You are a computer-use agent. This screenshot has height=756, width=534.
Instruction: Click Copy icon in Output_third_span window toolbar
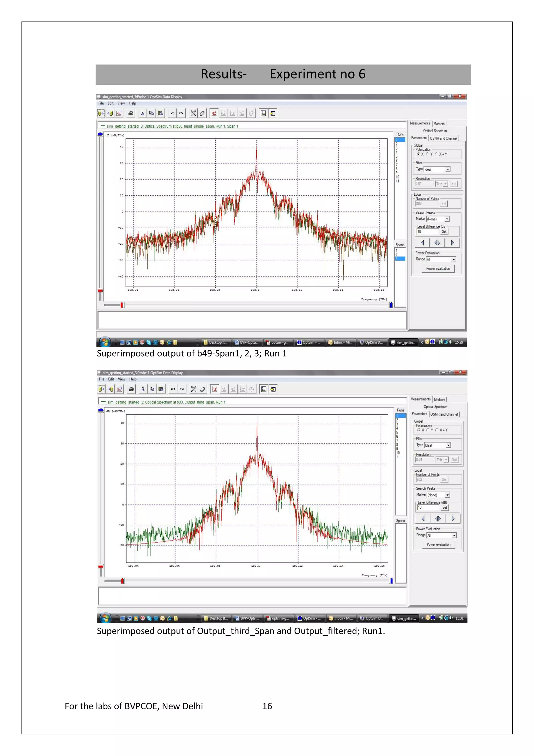(x=152, y=389)
